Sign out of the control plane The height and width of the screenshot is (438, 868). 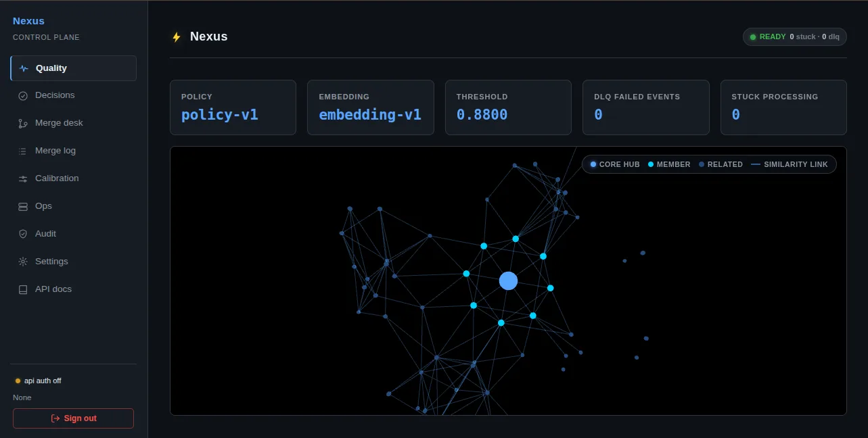tap(73, 418)
